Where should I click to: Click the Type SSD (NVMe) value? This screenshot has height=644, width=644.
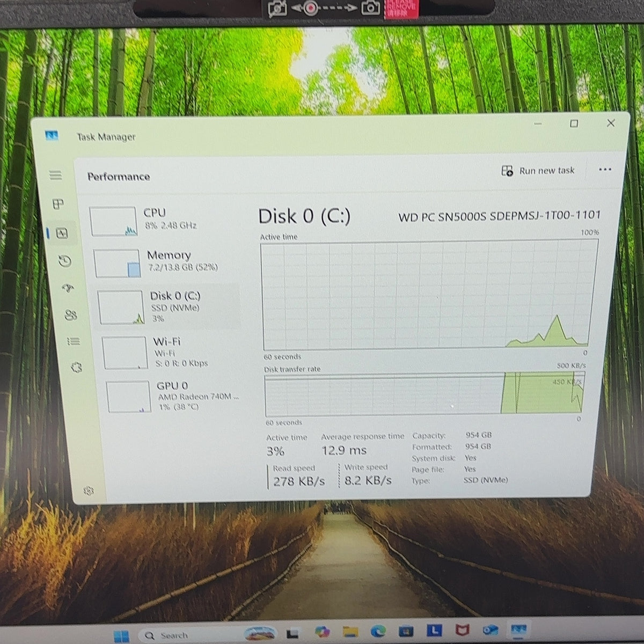point(486,480)
